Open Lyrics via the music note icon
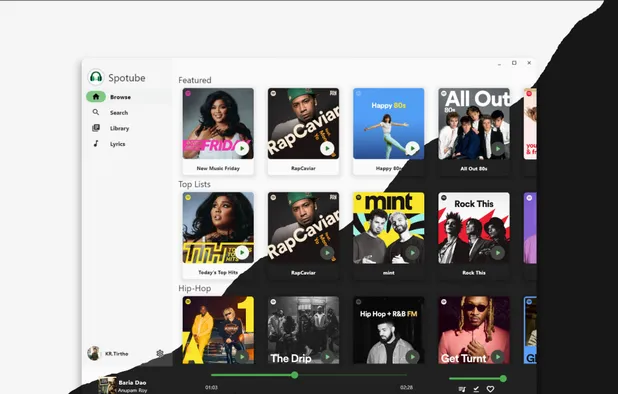Viewport: 618px width, 394px height. (x=96, y=143)
